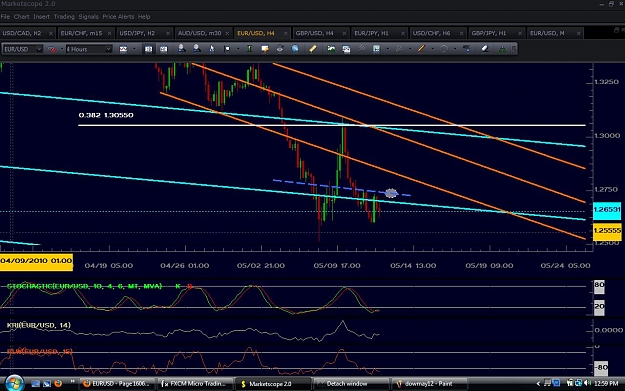Click the 12:59 PM taskbar clock
This screenshot has height=391, width=625.
pos(606,383)
